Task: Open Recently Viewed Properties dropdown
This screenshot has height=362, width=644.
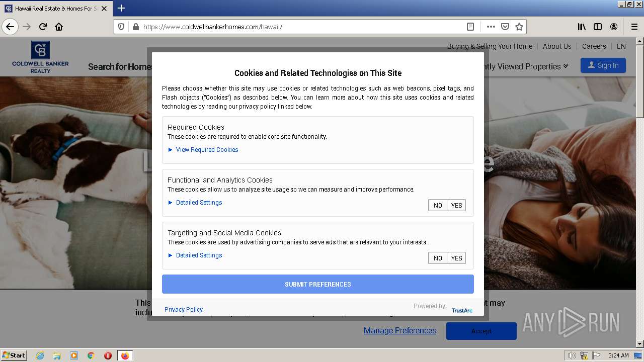Action: (x=526, y=66)
